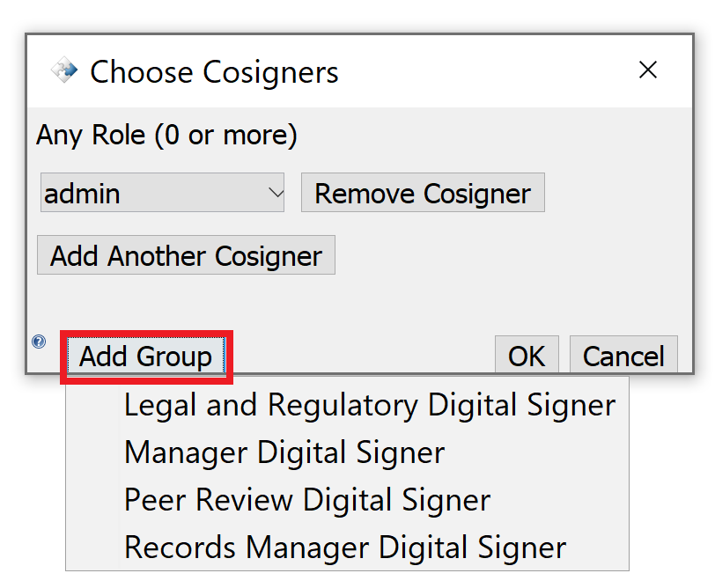Screen dimensions: 715x588
Task: Close the Choose Cosigners dialog
Action: pyautogui.click(x=648, y=70)
